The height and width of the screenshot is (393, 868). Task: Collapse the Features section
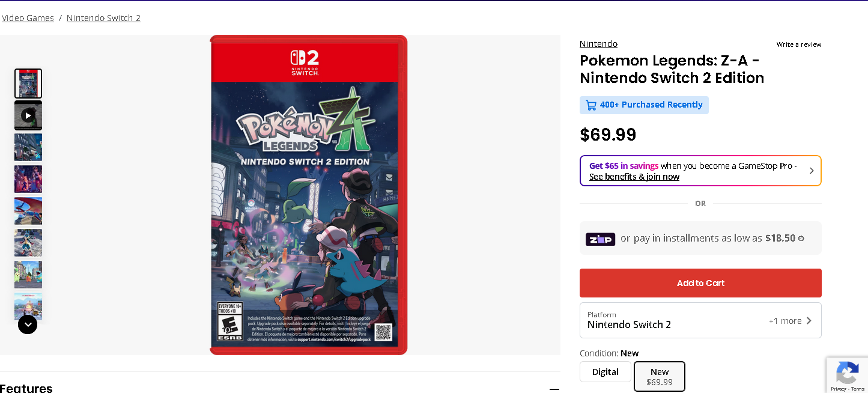coord(554,389)
